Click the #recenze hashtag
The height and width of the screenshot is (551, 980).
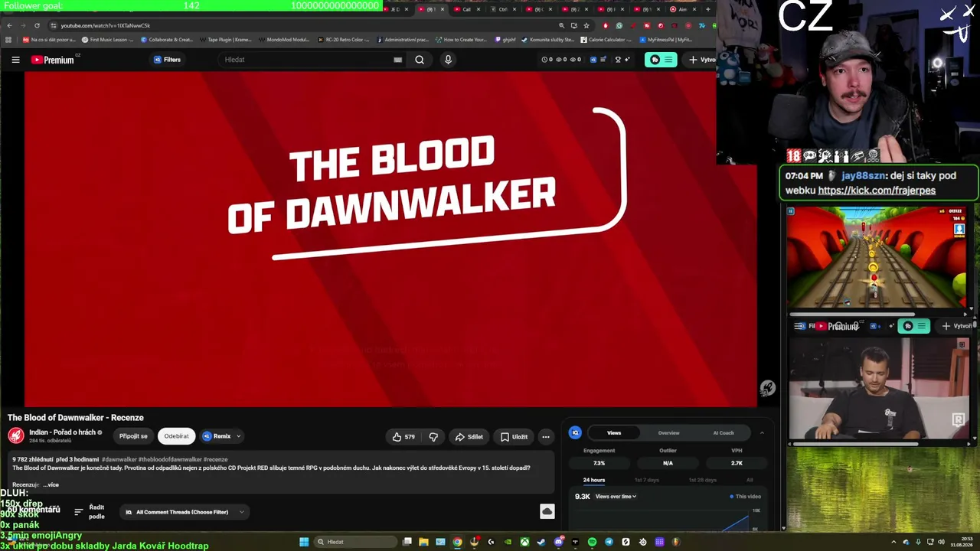coord(216,460)
